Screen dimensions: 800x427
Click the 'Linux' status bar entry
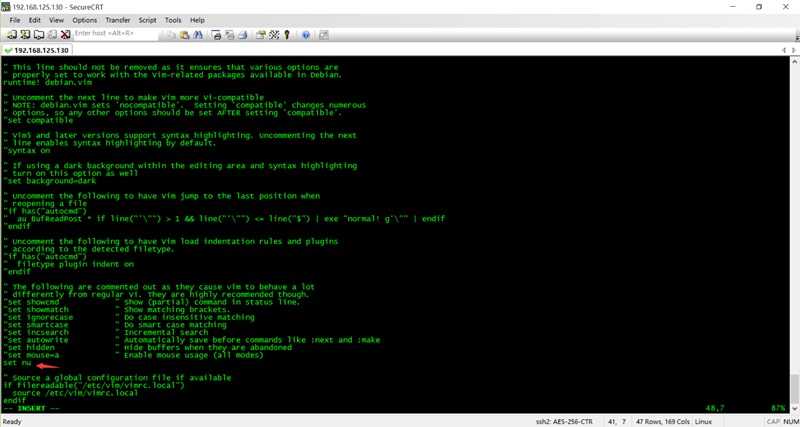pyautogui.click(x=704, y=422)
